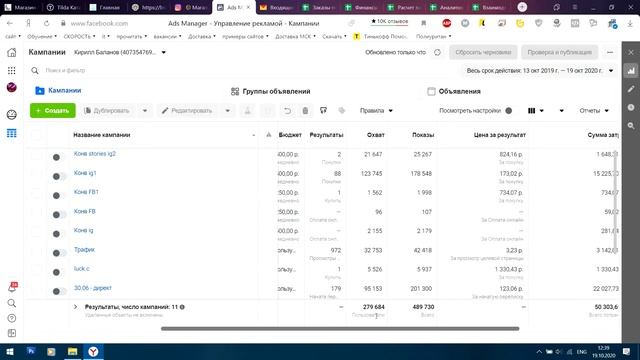This screenshot has width=640, height=360.
Task: Switch to the Группы объявлений tab
Action: tap(271, 91)
